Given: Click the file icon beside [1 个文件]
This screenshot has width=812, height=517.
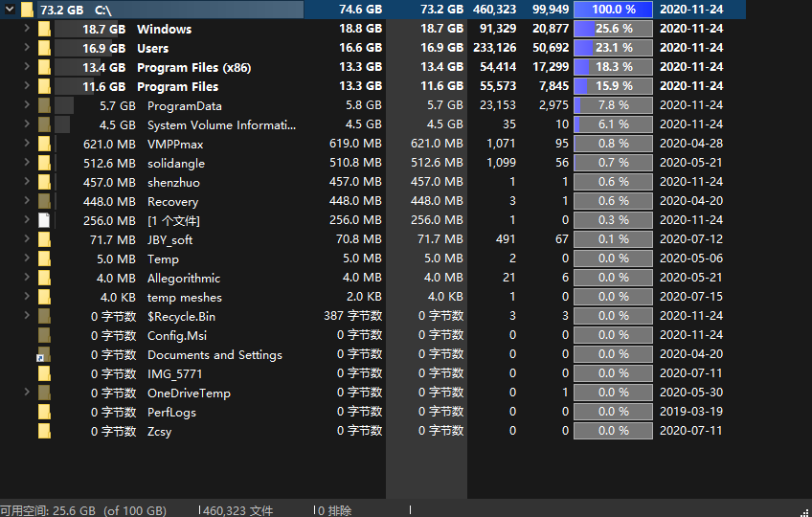Looking at the screenshot, I should [44, 220].
